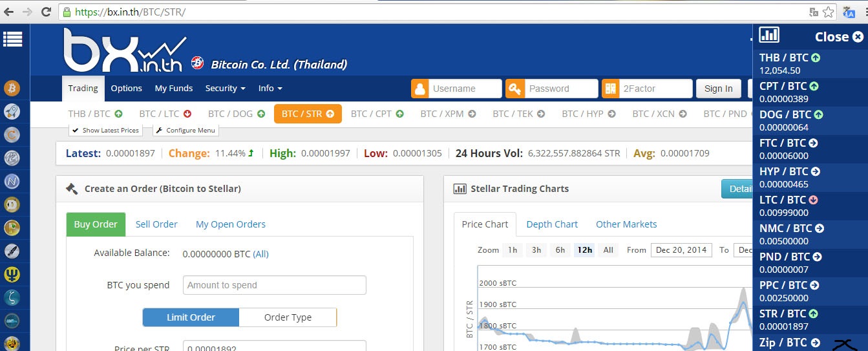Select the BTC / HYP market tab
The image size is (868, 351).
(588, 114)
